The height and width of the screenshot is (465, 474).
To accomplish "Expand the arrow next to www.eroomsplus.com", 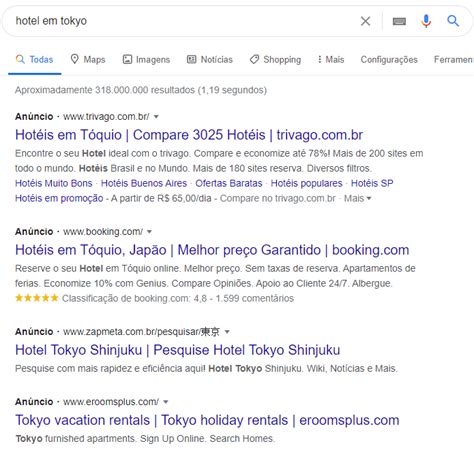I will [x=165, y=402].
